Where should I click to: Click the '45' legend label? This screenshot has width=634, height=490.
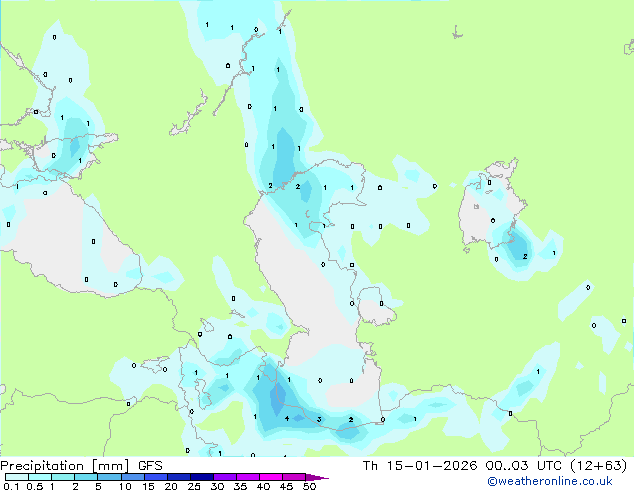286,486
